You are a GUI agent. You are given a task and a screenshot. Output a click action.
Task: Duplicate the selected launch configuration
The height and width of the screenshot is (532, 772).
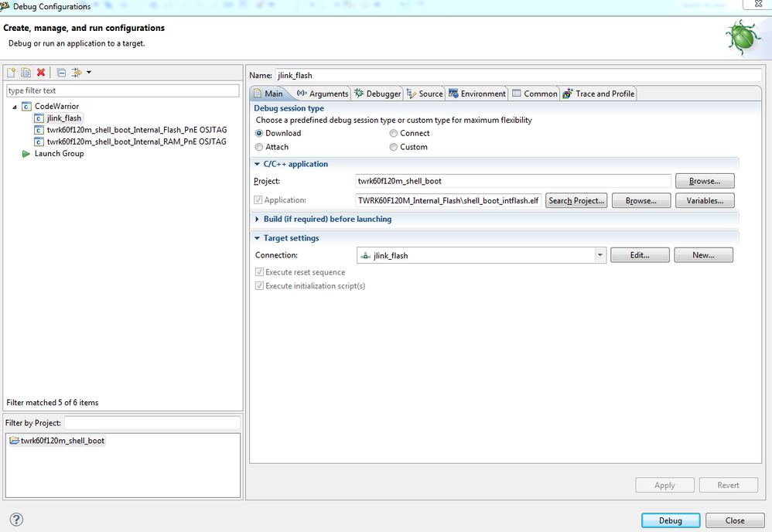click(x=26, y=73)
